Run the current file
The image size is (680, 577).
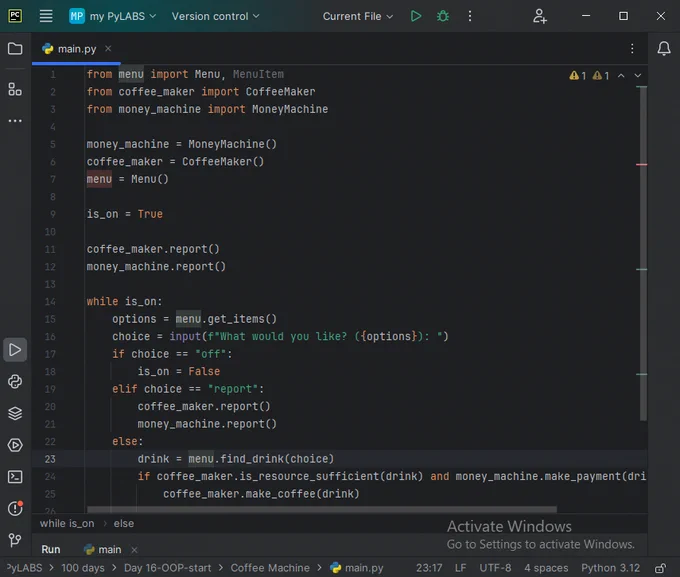click(x=416, y=16)
